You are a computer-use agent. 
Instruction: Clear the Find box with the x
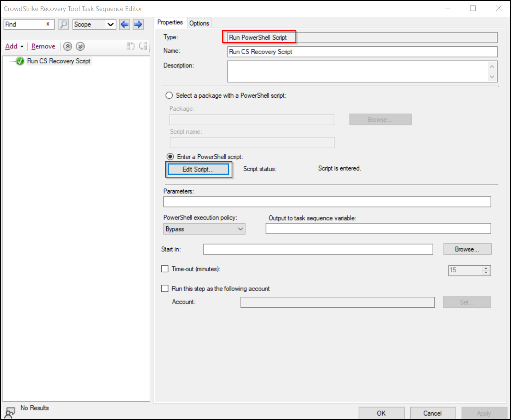pos(48,24)
